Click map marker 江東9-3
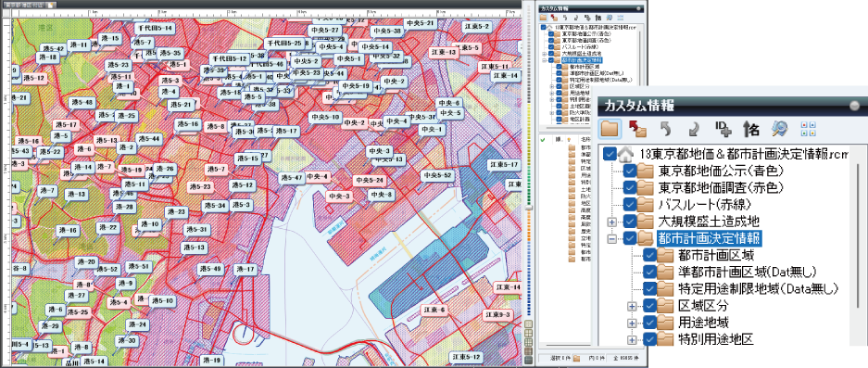868x368 pixels. [497, 314]
